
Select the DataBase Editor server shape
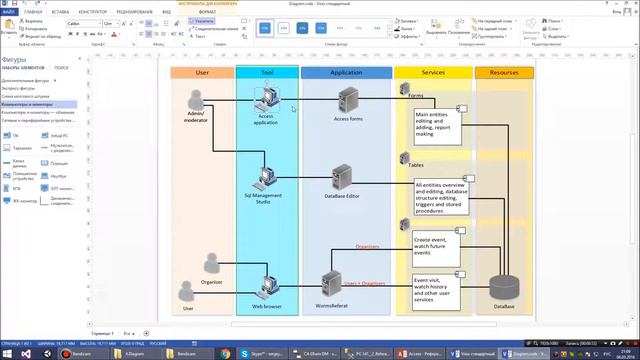pos(342,177)
